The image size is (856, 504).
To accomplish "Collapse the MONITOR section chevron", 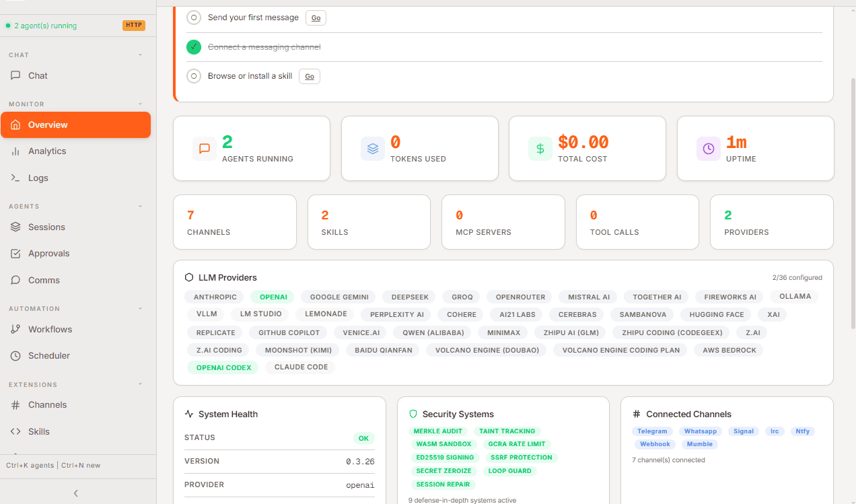I will [141, 104].
